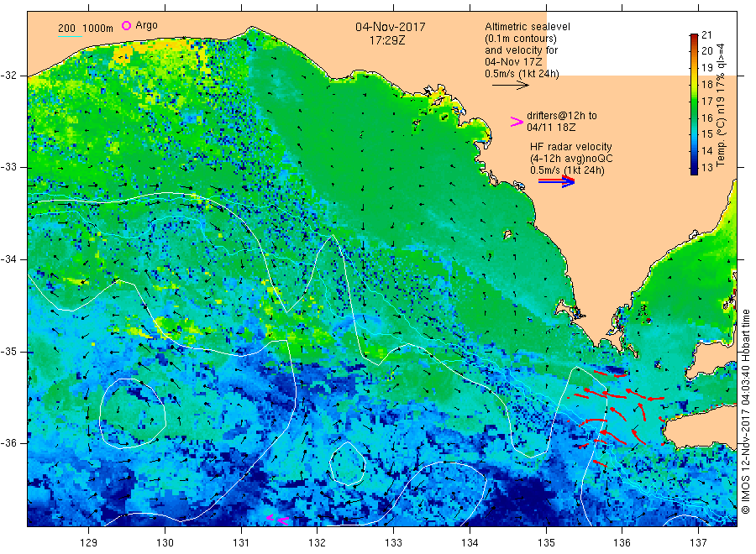Click the small closed sea-level contour near 132.5E
The height and width of the screenshot is (554, 756).
coord(347,463)
